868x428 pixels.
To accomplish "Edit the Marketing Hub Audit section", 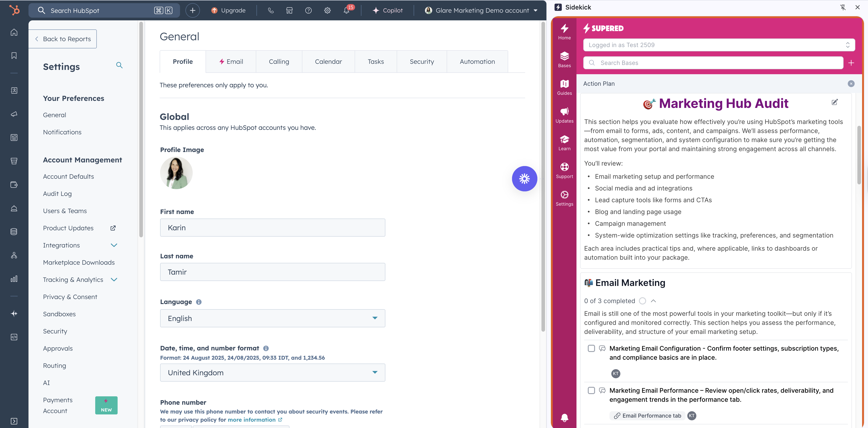I will (835, 102).
